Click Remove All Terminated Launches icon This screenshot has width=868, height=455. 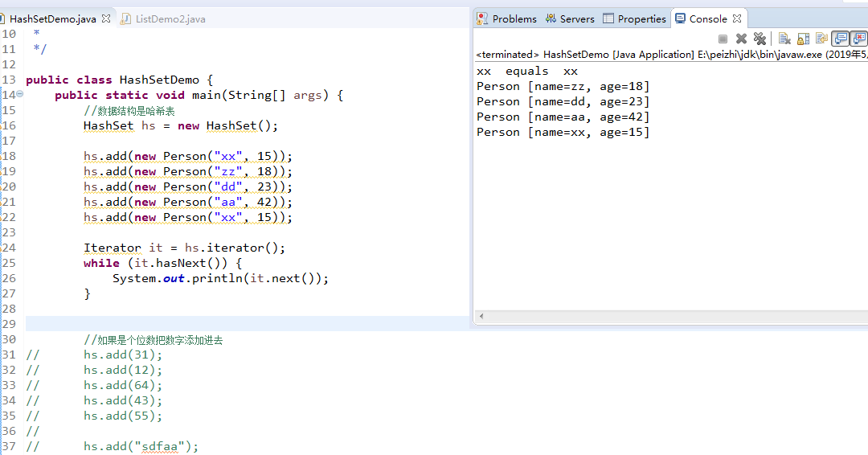coord(759,39)
